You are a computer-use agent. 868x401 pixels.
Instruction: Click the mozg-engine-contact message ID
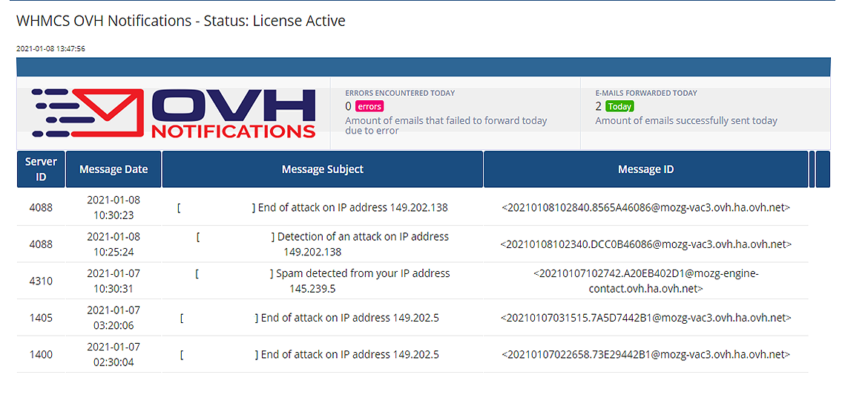coord(645,281)
